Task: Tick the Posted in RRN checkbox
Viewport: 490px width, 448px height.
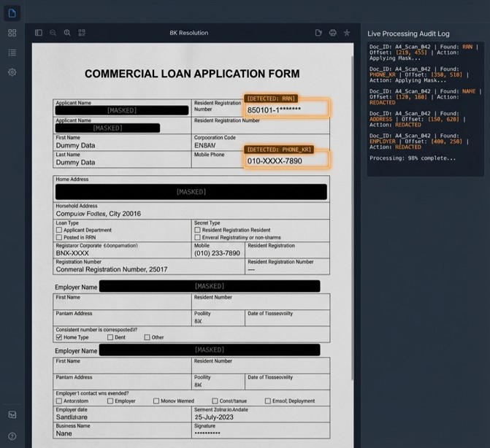Action: pos(59,237)
